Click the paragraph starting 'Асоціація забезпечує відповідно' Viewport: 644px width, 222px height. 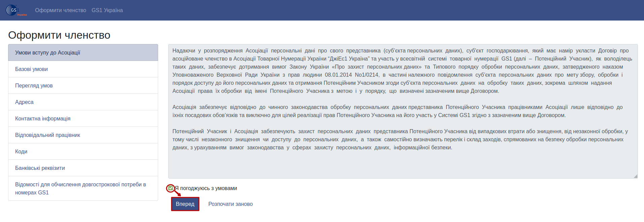397,111
